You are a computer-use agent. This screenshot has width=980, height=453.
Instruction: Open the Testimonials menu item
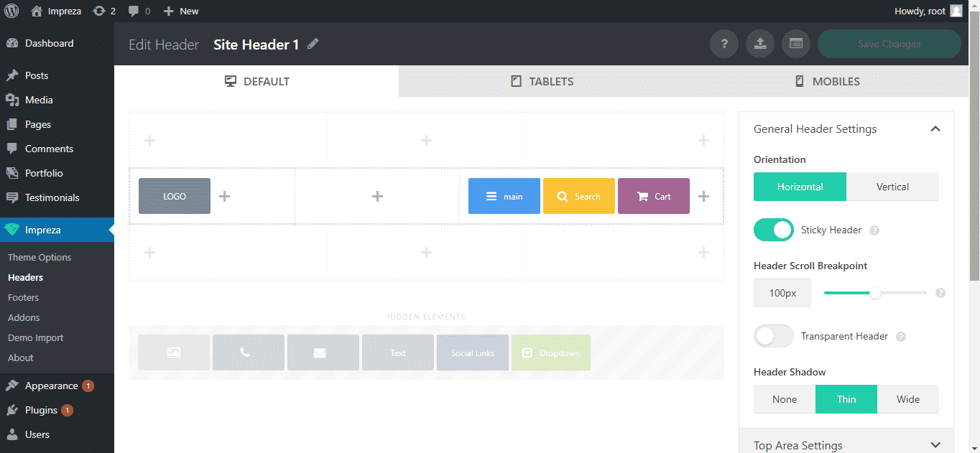click(57, 197)
